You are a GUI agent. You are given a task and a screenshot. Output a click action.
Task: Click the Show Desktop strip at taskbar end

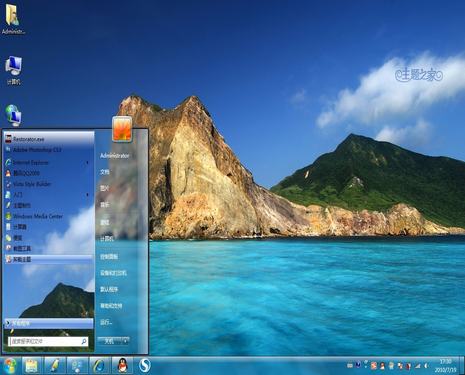tap(462, 366)
